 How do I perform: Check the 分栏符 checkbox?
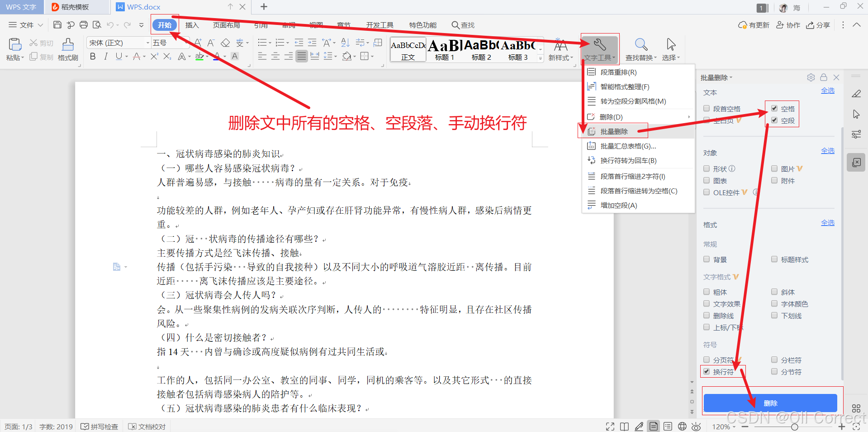[774, 360]
